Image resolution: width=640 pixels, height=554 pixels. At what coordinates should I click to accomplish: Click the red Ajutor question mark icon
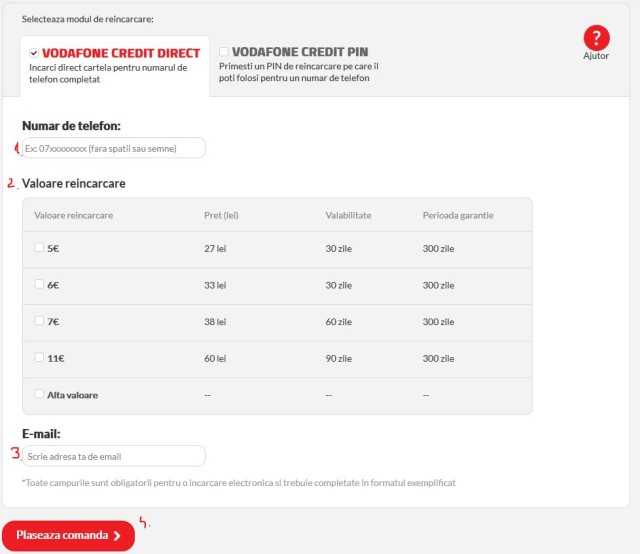pyautogui.click(x=595, y=38)
